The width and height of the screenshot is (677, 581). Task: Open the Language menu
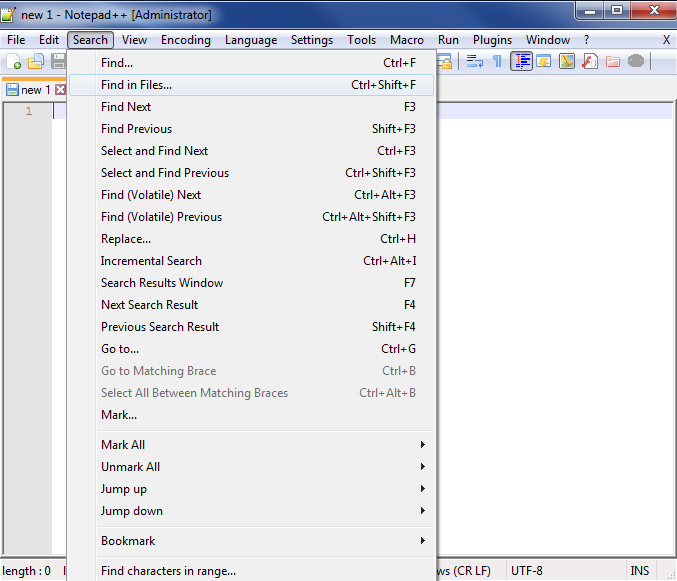pos(251,40)
